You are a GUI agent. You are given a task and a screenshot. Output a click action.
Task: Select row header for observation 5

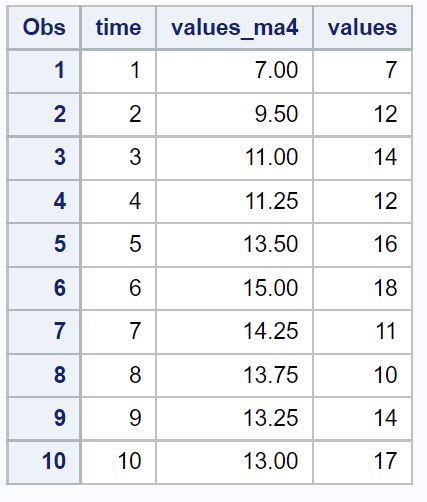44,245
